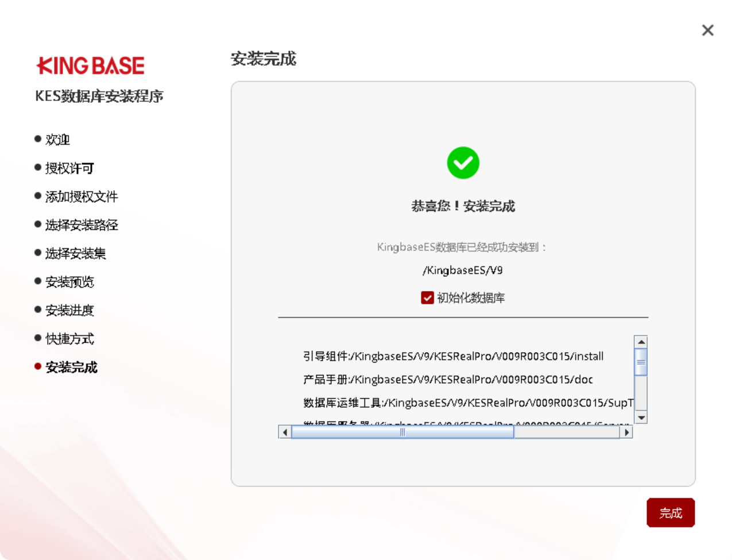
Task: Click the green success checkmark icon
Action: point(463,163)
